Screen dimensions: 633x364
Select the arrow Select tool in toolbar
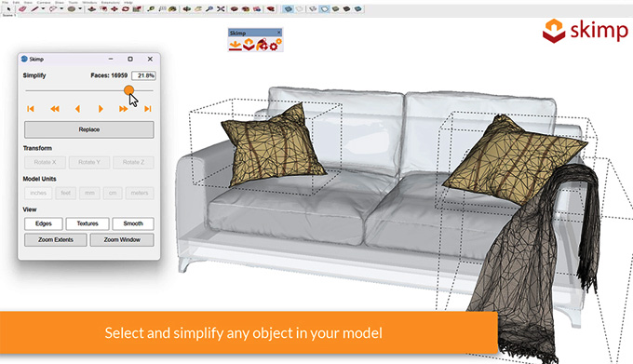click(8, 9)
